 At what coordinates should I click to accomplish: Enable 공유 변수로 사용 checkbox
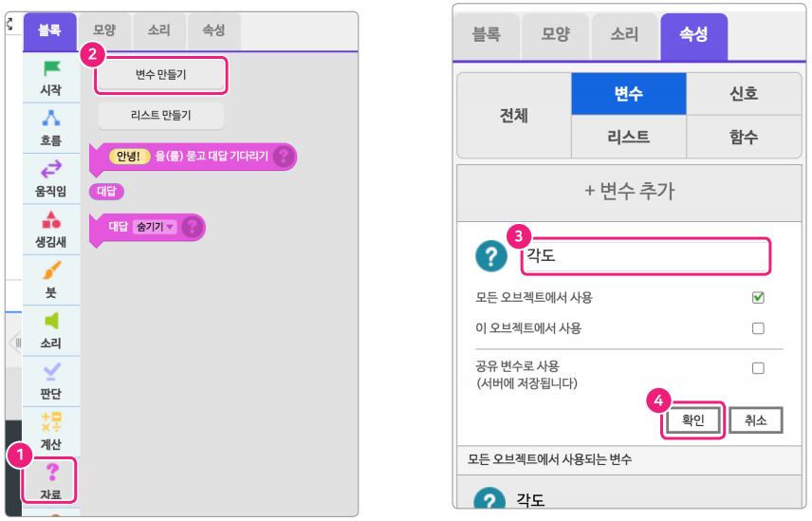pyautogui.click(x=758, y=368)
